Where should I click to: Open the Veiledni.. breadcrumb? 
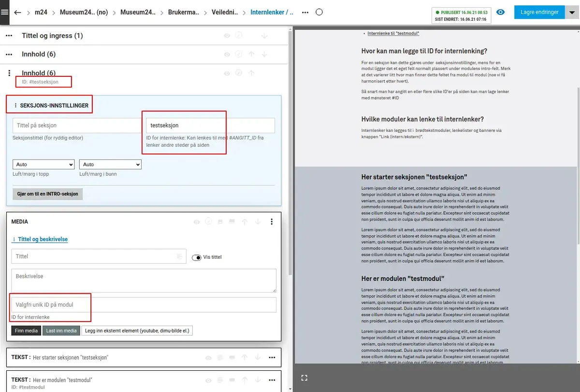click(225, 12)
